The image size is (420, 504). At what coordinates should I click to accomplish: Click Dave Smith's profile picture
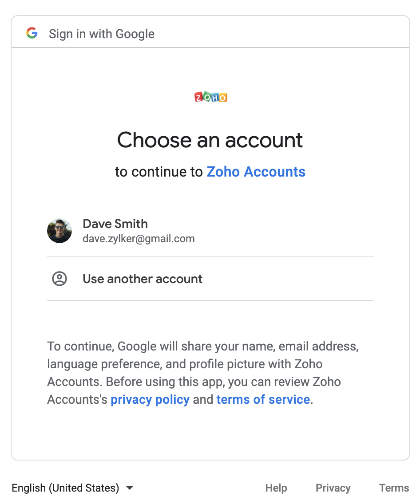pos(59,231)
